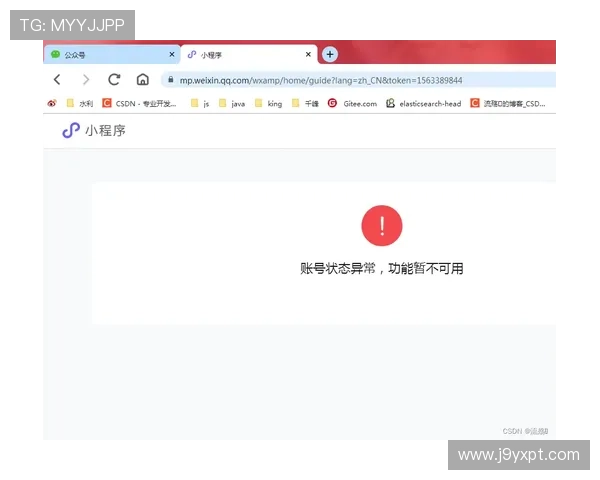Open the Weibo bookmark icon
The height and width of the screenshot is (480, 600).
[x=52, y=103]
